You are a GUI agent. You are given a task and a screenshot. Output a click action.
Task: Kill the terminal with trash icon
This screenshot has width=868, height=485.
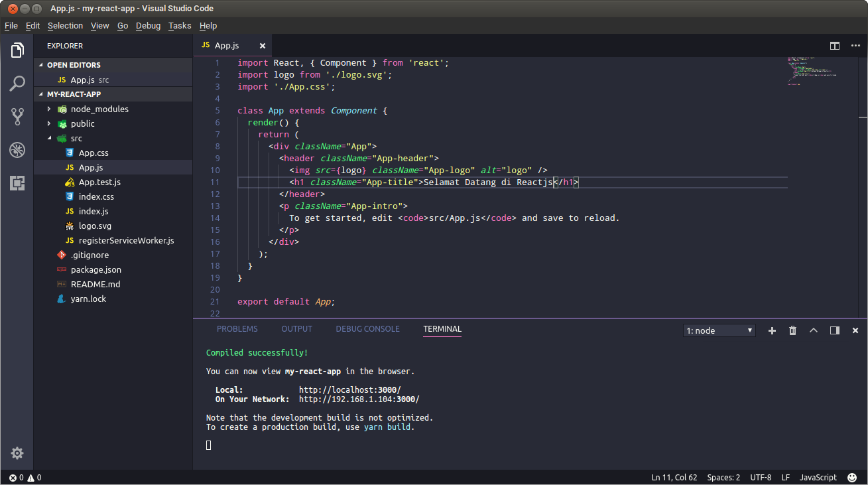coord(792,330)
